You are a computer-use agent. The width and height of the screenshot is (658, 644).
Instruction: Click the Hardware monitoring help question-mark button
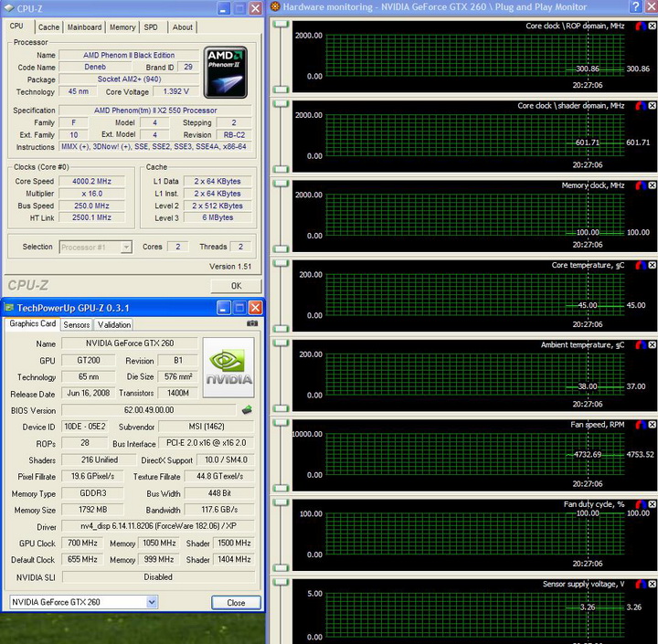[x=636, y=6]
